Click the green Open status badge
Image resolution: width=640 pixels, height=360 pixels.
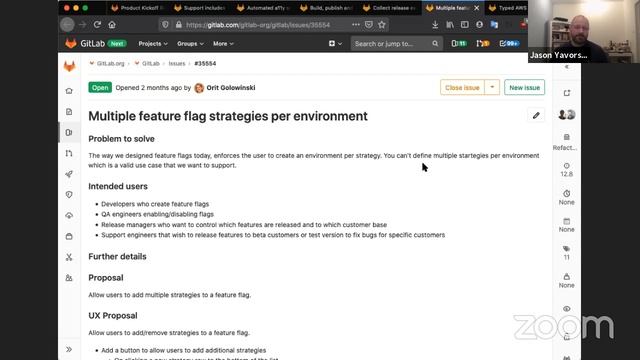point(100,87)
